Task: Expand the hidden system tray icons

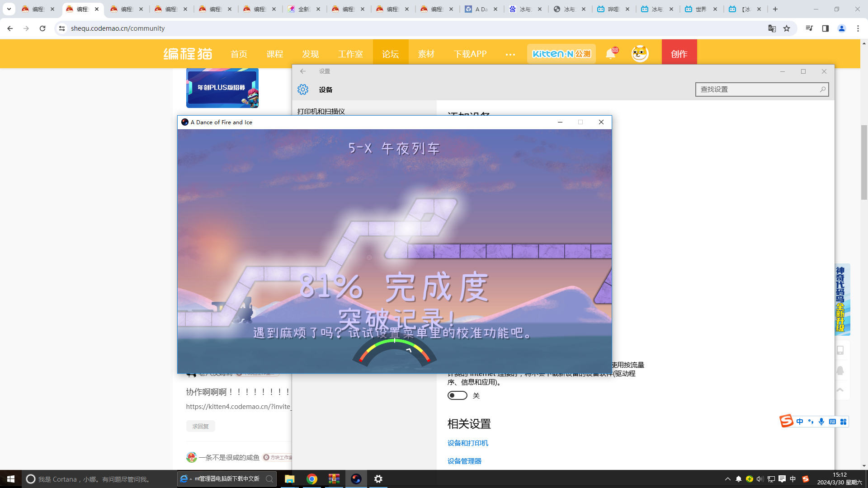Action: coord(727,479)
